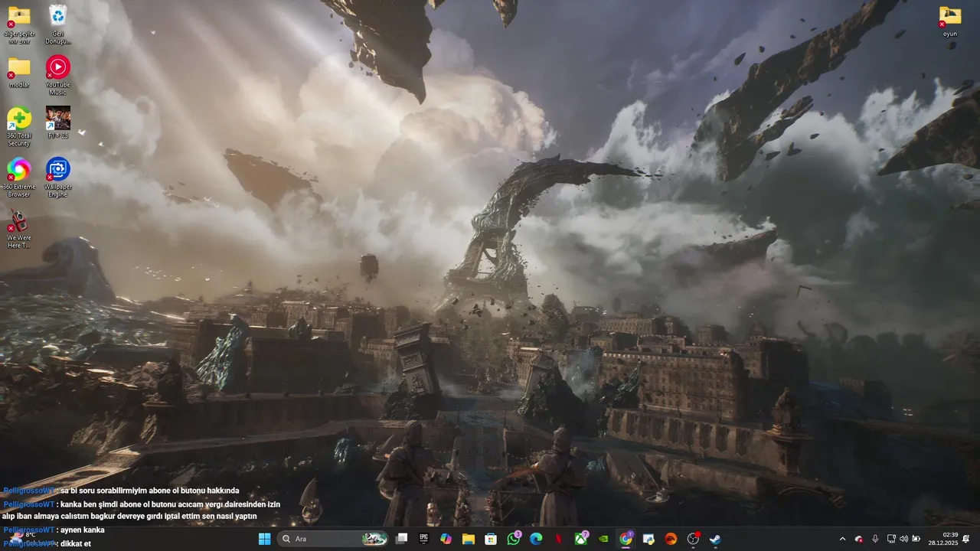Open the volume speaker tray icon

(903, 539)
